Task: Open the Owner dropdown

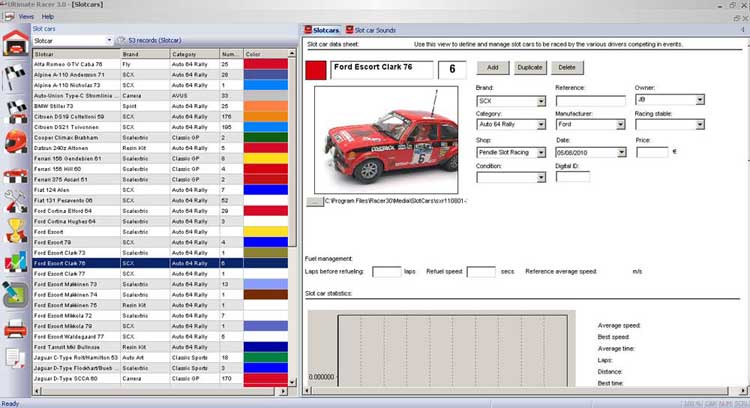Action: [x=699, y=101]
